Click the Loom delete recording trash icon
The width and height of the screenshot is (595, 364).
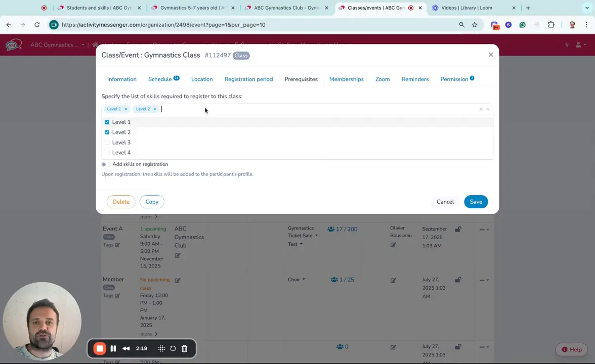185,348
